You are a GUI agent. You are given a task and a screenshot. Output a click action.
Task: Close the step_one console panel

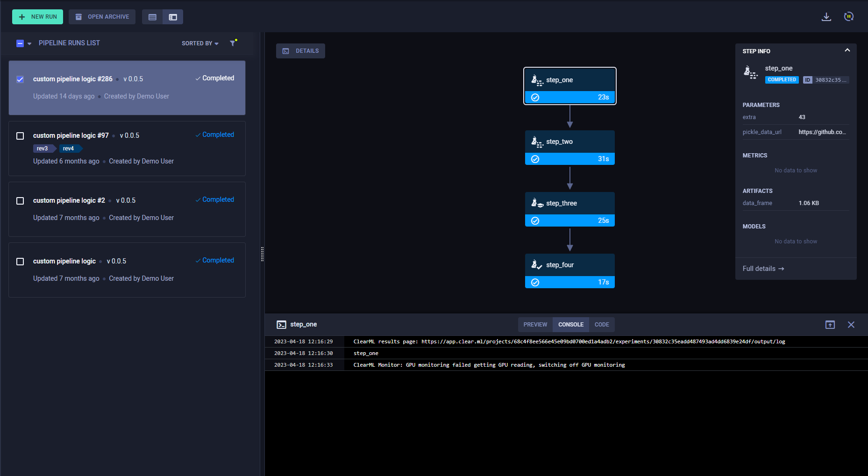pyautogui.click(x=851, y=325)
